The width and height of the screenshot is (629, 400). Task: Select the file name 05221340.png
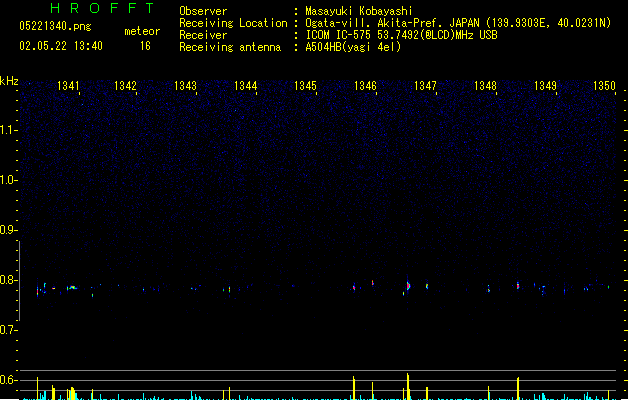coord(55,26)
